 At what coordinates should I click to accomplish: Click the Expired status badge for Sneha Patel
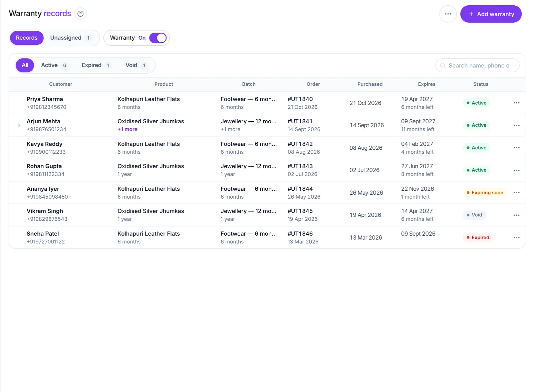pos(478,237)
